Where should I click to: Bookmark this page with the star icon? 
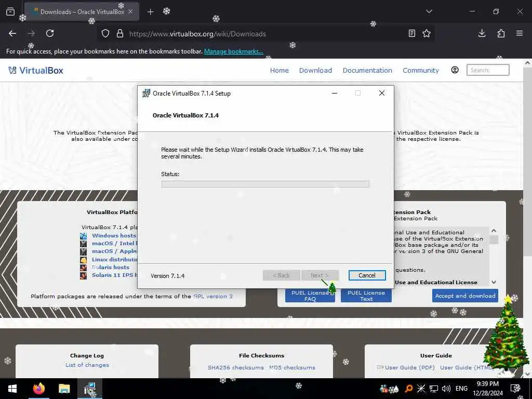[427, 33]
